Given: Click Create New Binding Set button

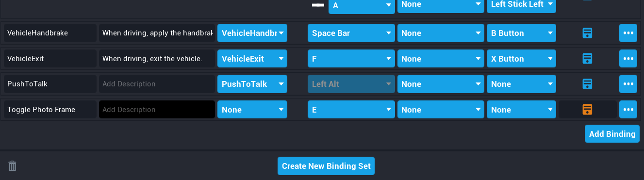Looking at the screenshot, I should (326, 166).
